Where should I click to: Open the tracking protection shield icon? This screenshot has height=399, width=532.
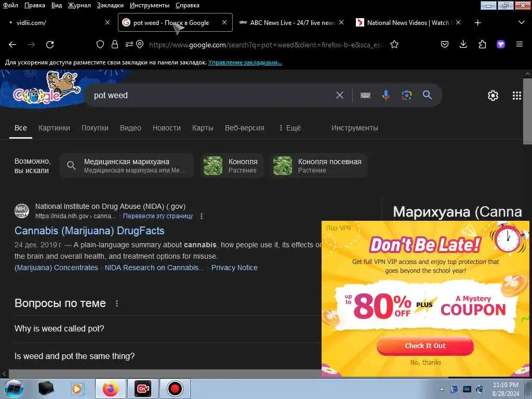[100, 45]
